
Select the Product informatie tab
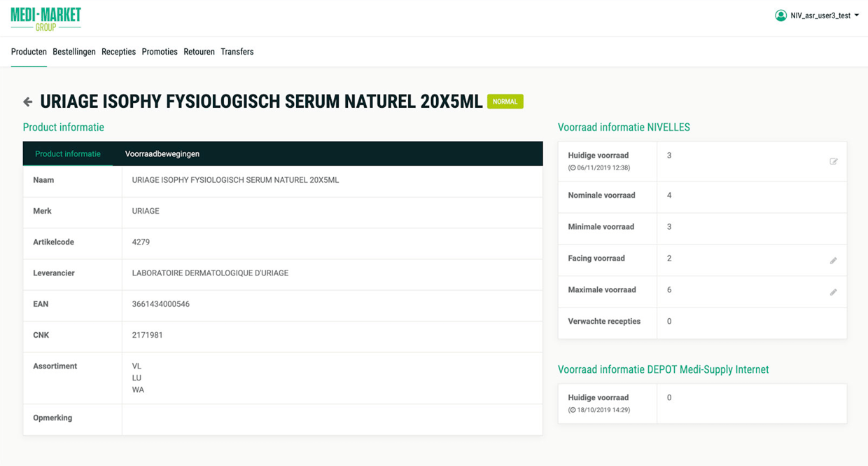[x=68, y=153]
